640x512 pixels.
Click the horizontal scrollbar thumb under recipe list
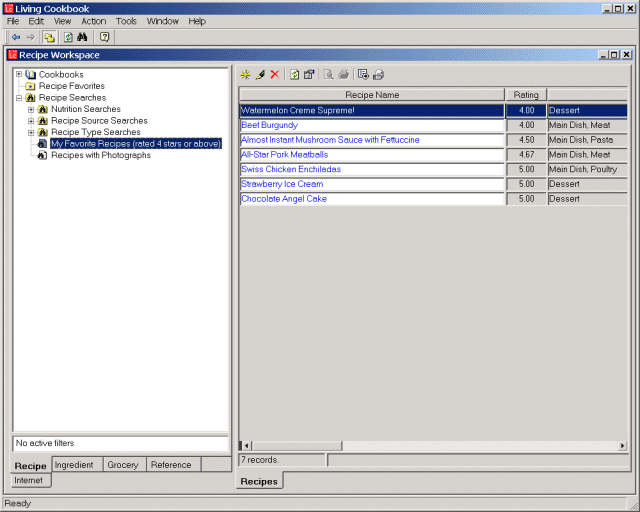pos(296,445)
